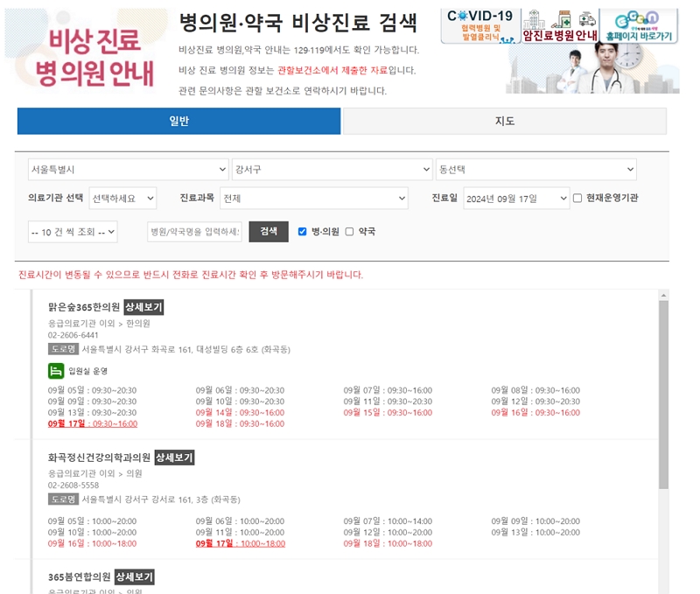Viewport: 700px width, 594px height.
Task: Focus the 병원/약국명 search input field
Action: point(194,232)
